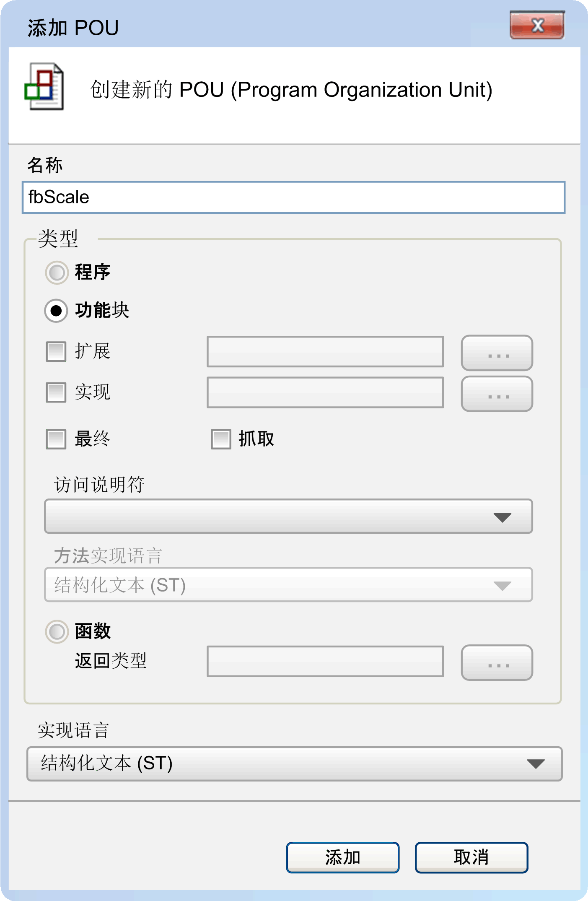The height and width of the screenshot is (901, 588).
Task: Click the 取消 button
Action: 471,857
